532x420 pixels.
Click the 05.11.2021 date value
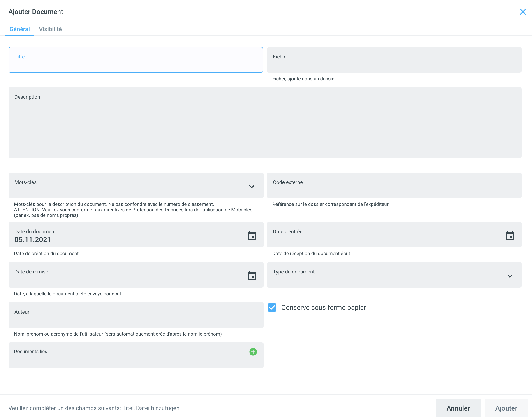[33, 240]
